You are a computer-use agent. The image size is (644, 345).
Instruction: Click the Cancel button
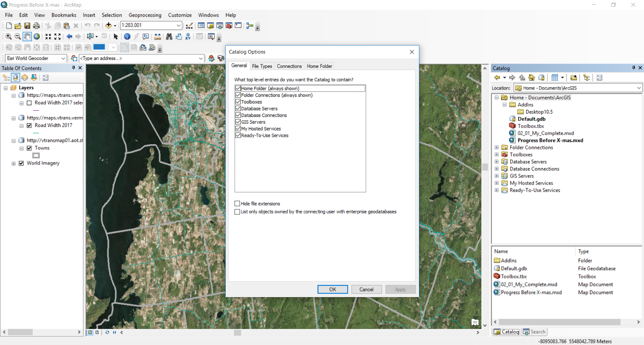pyautogui.click(x=366, y=289)
